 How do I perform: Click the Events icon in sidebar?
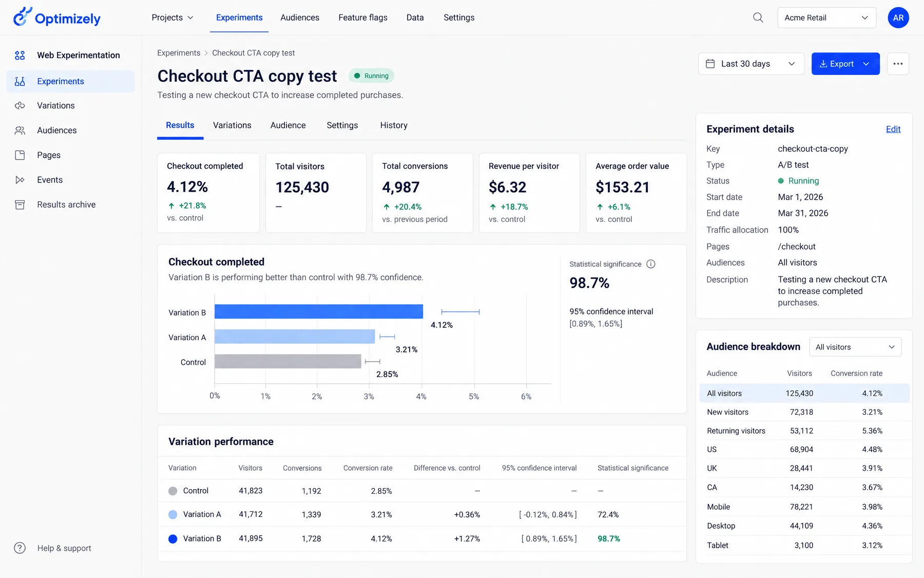pos(20,180)
